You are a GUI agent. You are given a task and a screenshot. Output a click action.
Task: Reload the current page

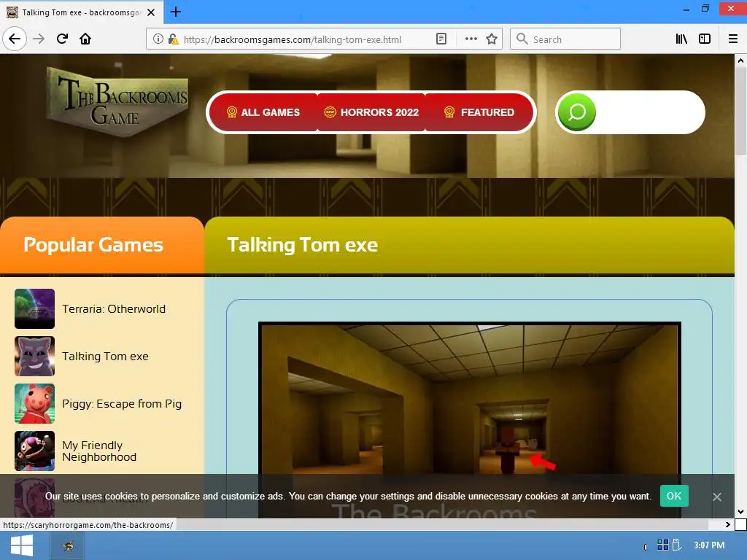(x=62, y=39)
